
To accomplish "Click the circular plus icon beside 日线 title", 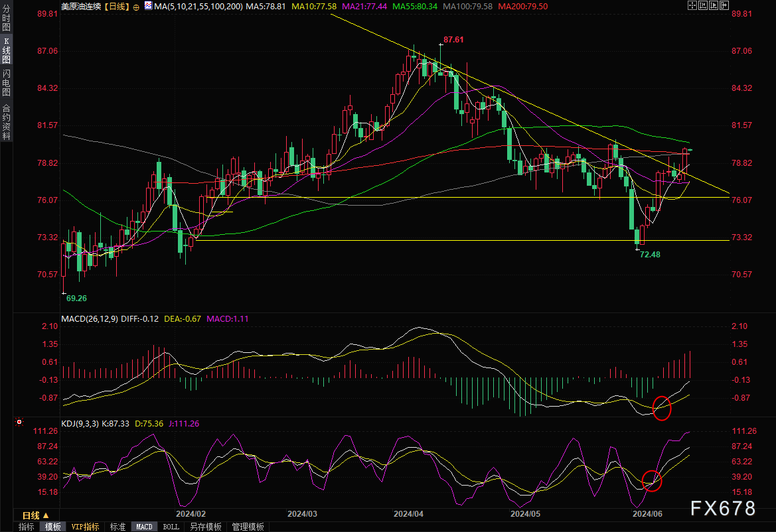I will 136,7.
